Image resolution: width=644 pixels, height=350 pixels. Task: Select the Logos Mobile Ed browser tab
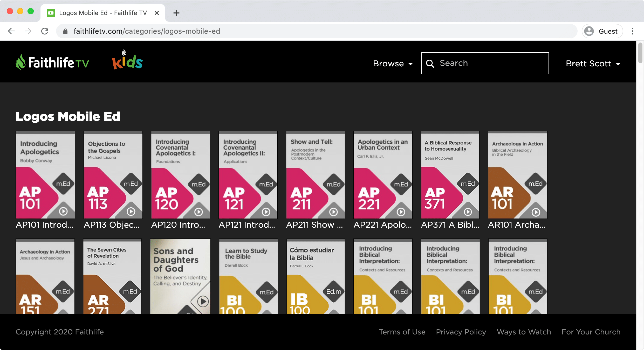click(x=103, y=13)
